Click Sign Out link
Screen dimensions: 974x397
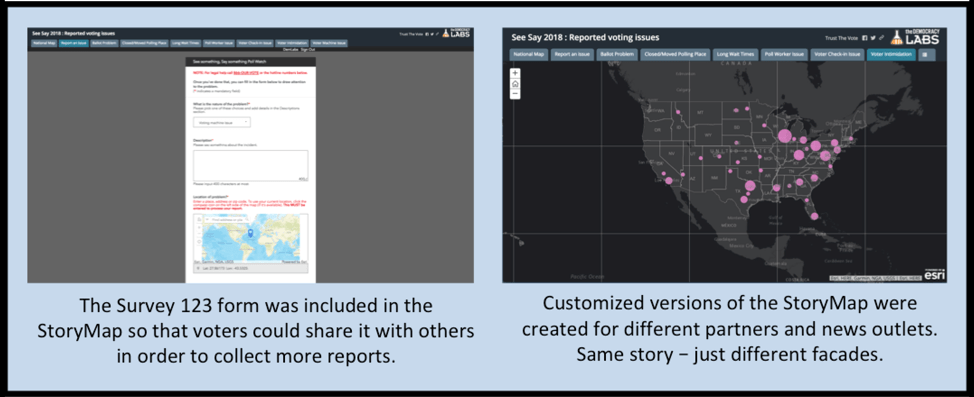(x=309, y=49)
